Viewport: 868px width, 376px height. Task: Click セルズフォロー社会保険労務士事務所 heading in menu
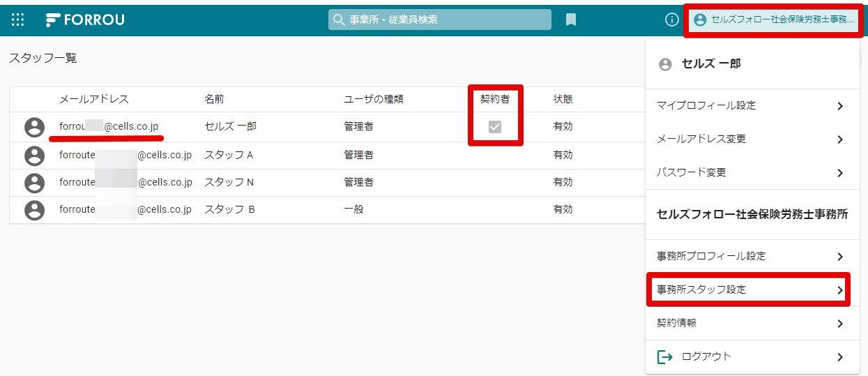(752, 215)
